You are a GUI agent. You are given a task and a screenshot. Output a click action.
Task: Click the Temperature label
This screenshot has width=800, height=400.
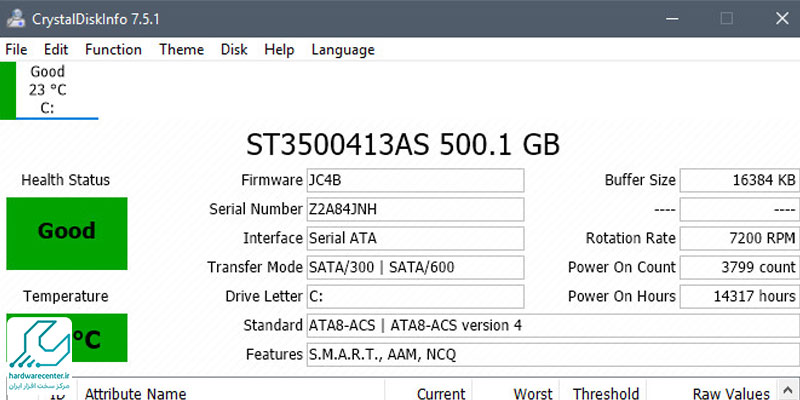66,296
